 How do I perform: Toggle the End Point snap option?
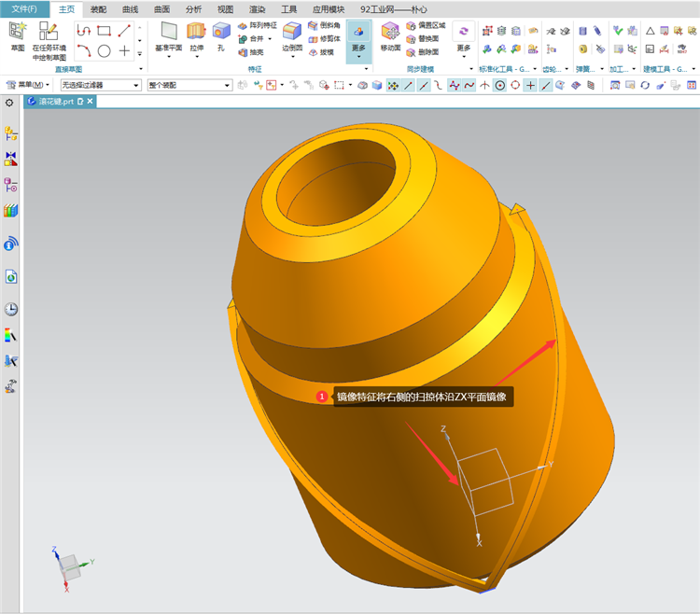pos(409,85)
